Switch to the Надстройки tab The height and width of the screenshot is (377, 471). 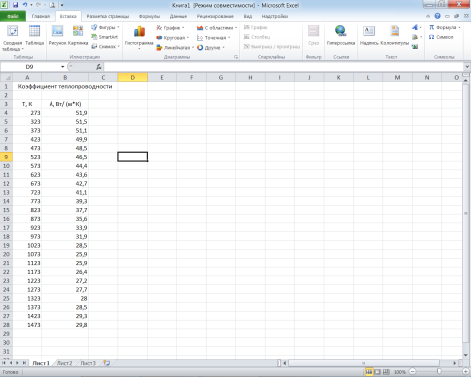275,16
